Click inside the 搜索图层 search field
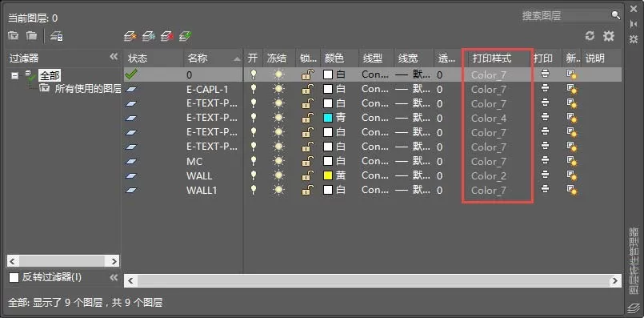Screen dimensions: 644x318 pos(565,16)
